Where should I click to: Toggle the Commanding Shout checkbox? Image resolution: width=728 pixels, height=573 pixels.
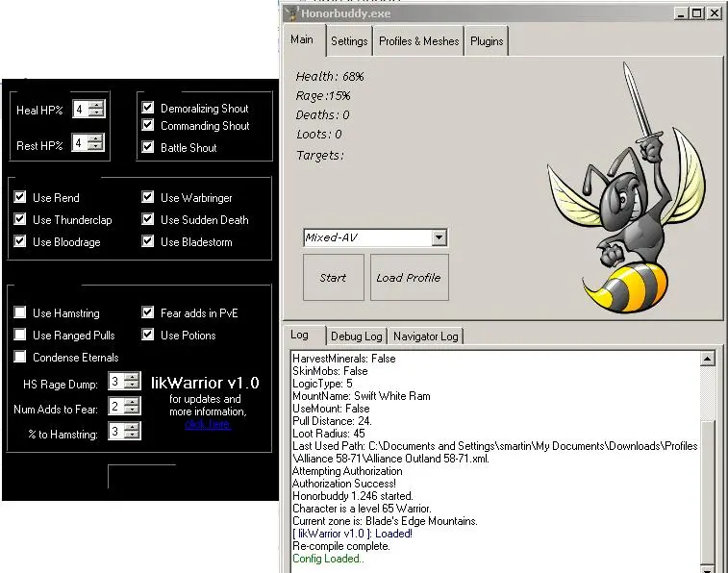[x=148, y=125]
